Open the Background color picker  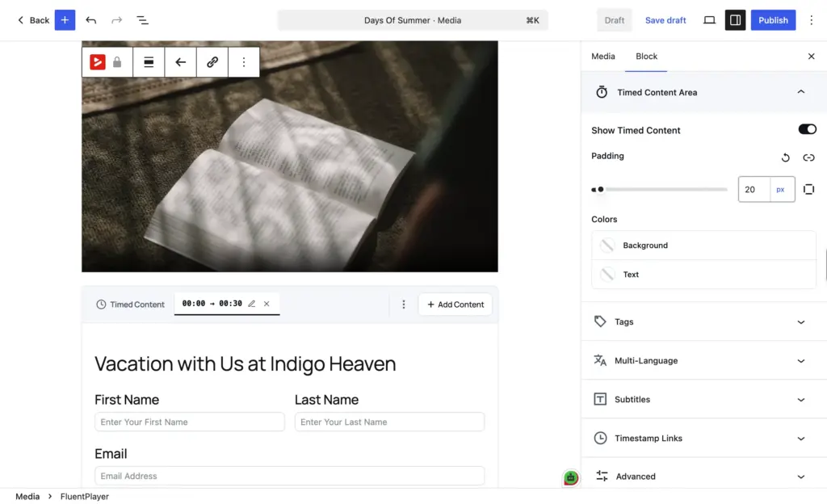point(703,246)
